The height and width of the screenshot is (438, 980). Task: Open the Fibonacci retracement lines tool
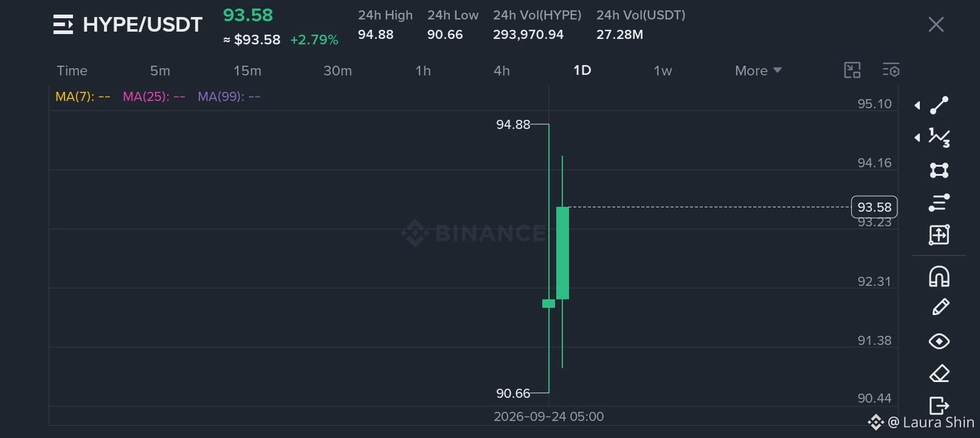[x=939, y=203]
